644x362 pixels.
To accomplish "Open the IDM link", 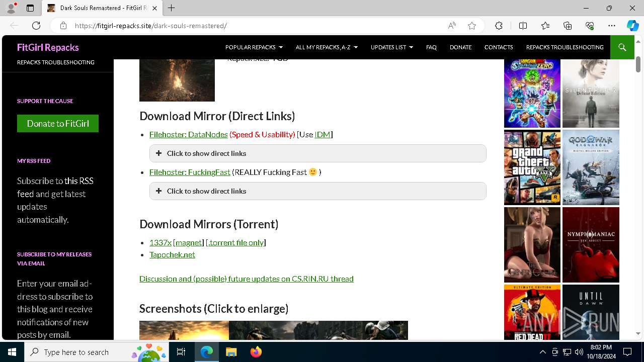I will 323,134.
